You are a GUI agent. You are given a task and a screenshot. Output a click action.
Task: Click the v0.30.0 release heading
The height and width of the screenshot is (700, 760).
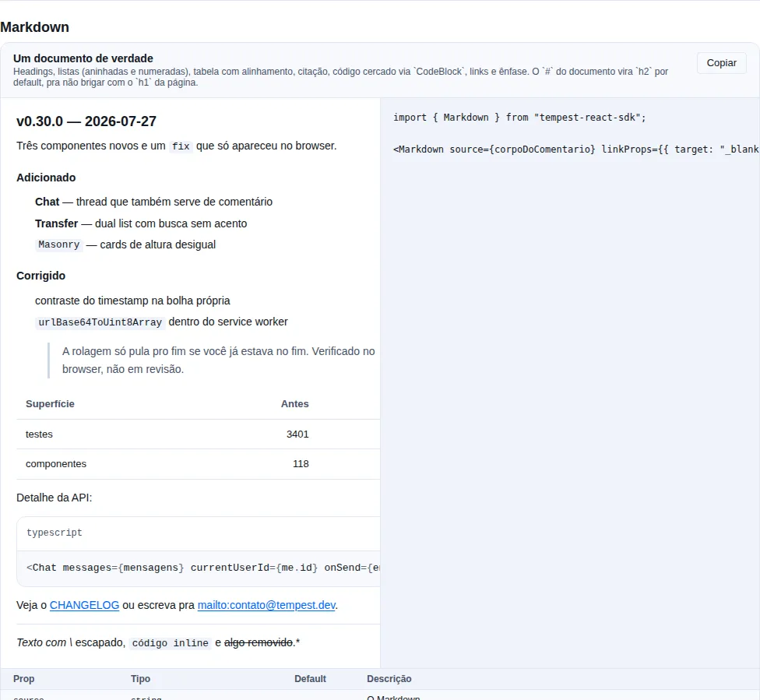(x=86, y=121)
